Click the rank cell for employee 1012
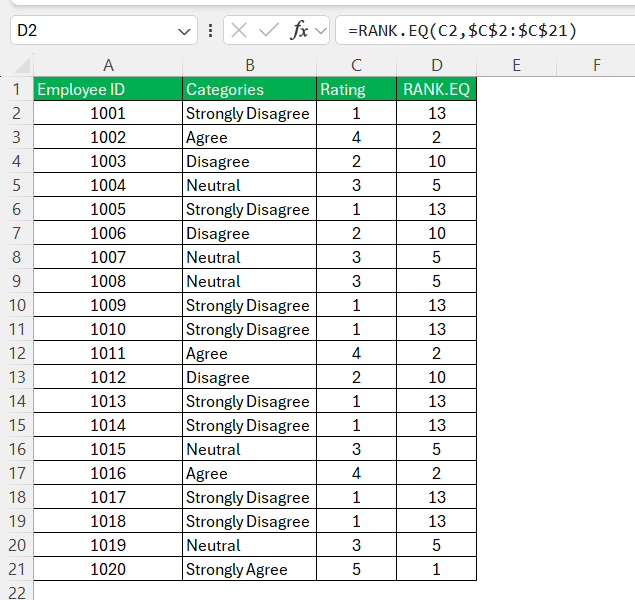This screenshot has height=600, width=635. [437, 377]
